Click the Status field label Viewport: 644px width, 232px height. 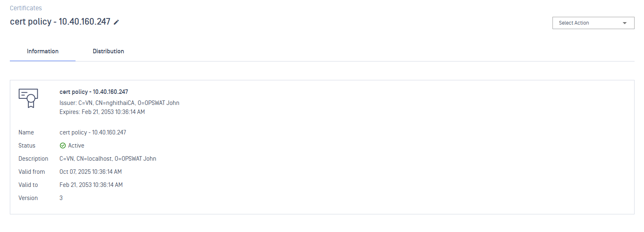(27, 146)
